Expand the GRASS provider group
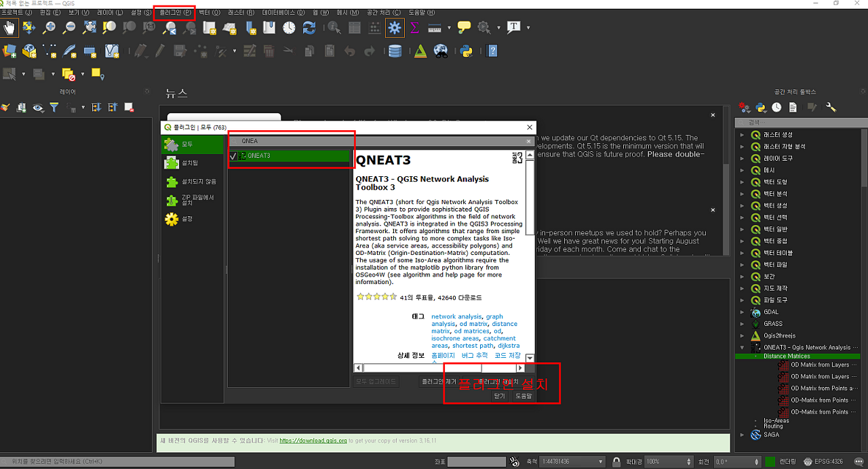Screen dimensions: 868x469 click(742, 324)
